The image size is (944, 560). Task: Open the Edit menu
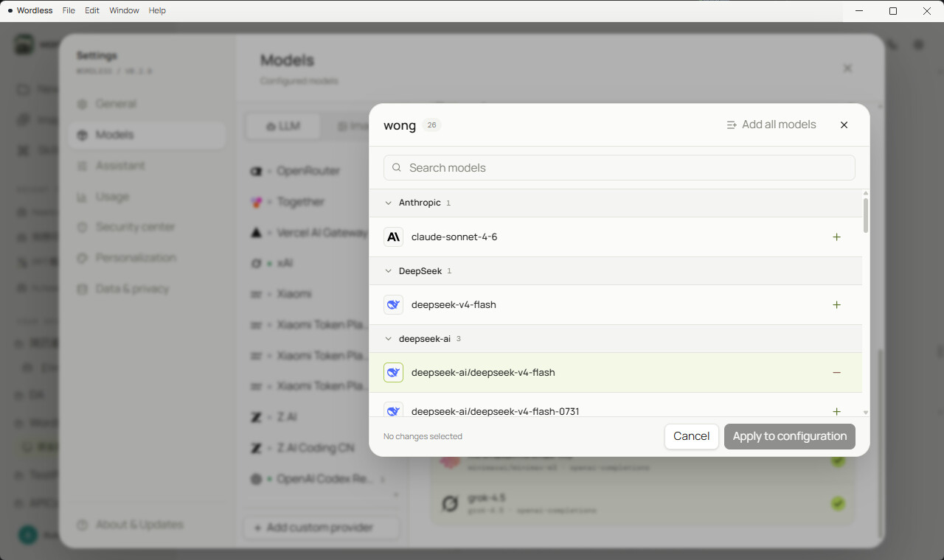[92, 11]
